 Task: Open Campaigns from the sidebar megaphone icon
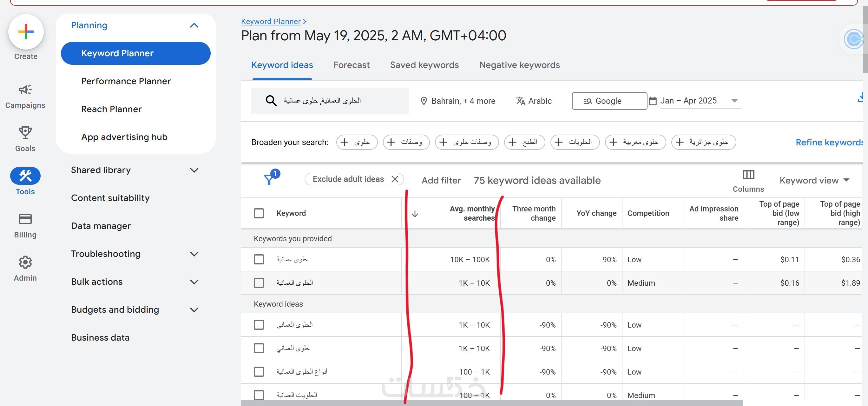point(25,90)
